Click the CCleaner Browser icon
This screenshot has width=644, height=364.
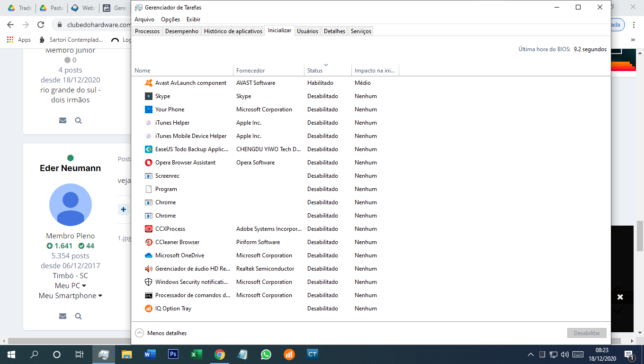148,242
